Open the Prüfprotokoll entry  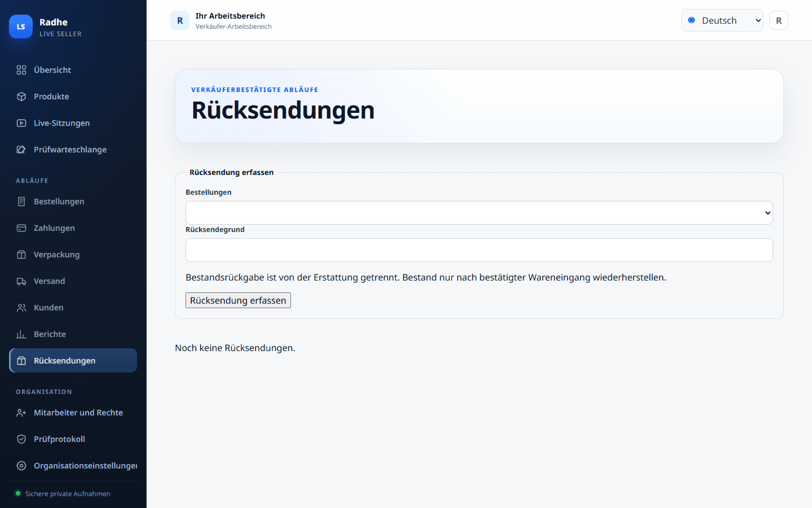pos(73,439)
